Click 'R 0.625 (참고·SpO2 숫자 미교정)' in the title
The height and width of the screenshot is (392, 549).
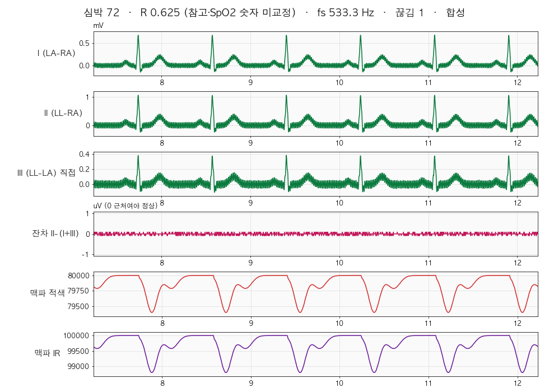click(x=218, y=12)
